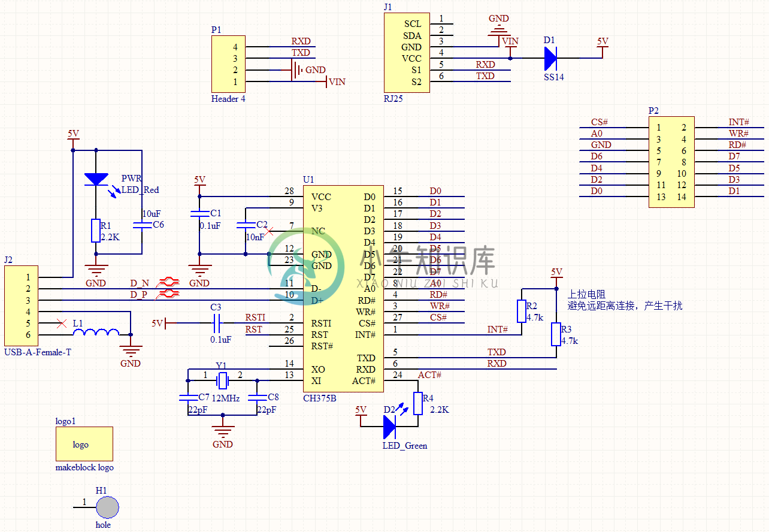Click the 12MHz crystal value text
769x532 pixels.
pyautogui.click(x=226, y=398)
